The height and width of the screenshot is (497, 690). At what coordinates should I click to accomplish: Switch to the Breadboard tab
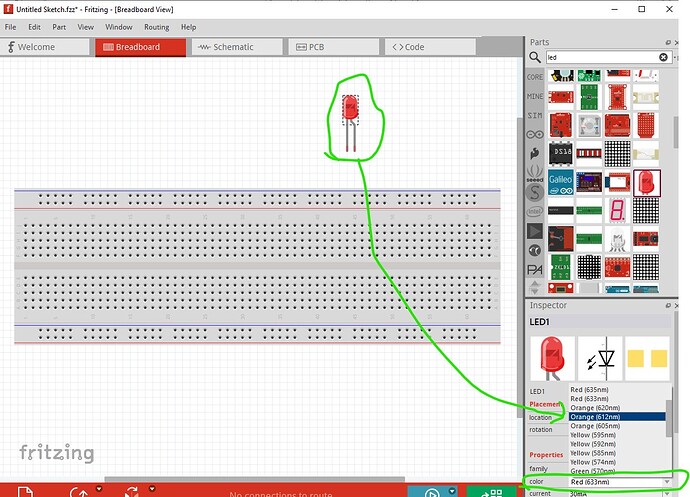140,47
